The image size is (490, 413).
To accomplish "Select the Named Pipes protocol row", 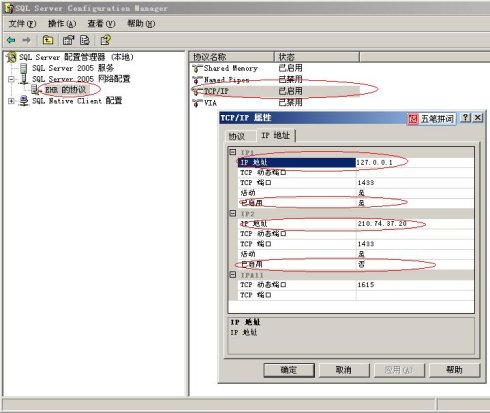I will (276, 80).
